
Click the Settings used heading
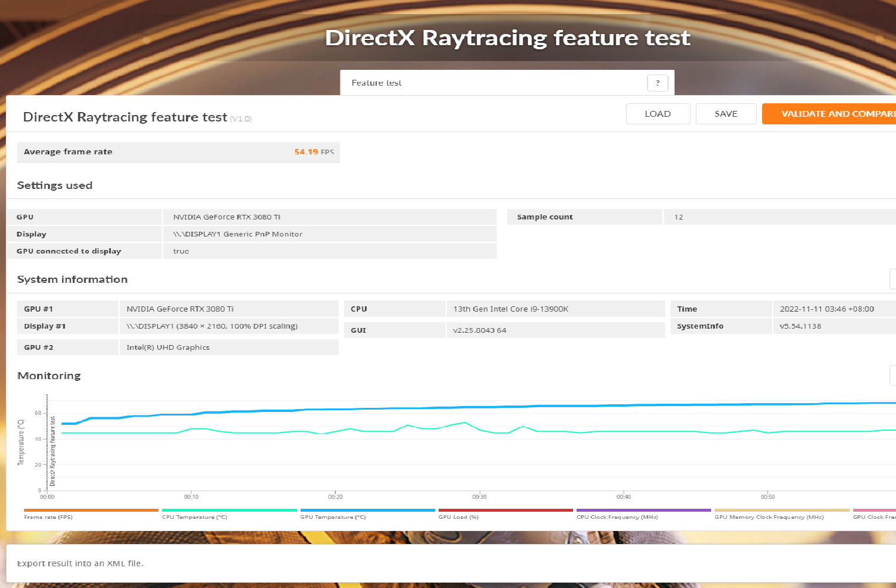click(x=55, y=185)
